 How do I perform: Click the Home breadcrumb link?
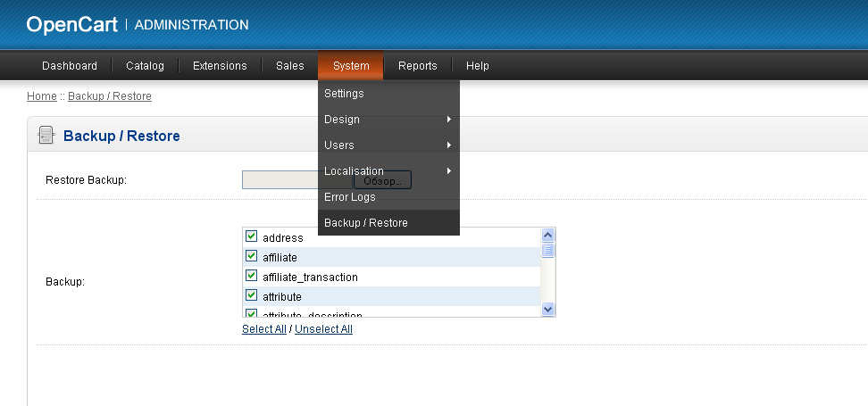tap(41, 96)
